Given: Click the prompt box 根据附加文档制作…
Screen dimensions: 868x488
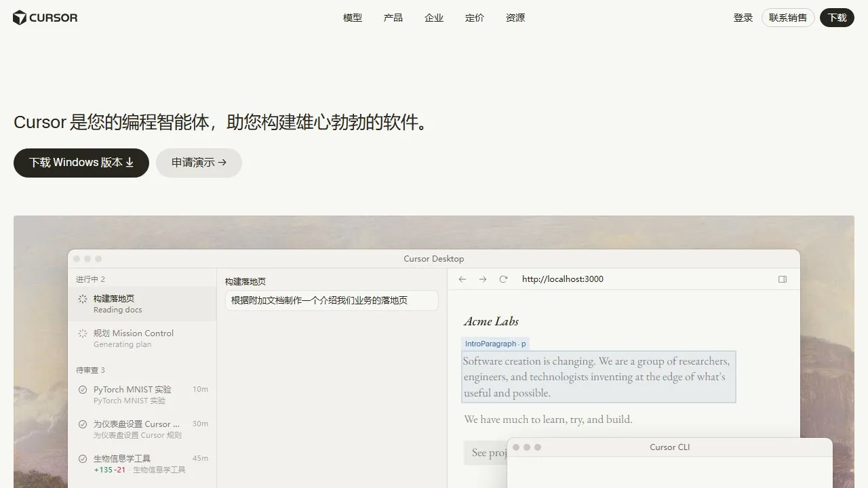Looking at the screenshot, I should [332, 300].
